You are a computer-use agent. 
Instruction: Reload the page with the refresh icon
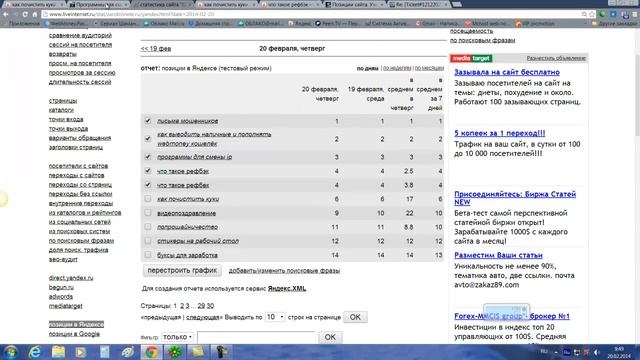point(25,14)
